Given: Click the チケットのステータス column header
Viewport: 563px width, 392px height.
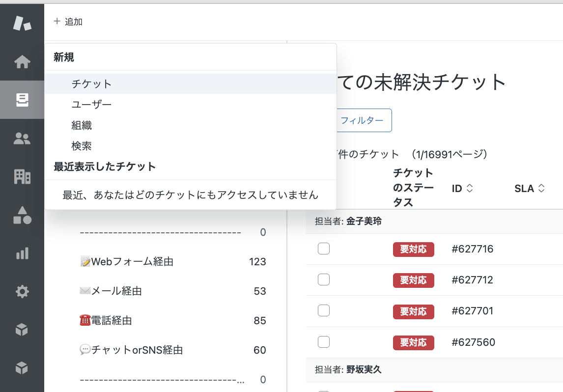Looking at the screenshot, I should [x=414, y=187].
